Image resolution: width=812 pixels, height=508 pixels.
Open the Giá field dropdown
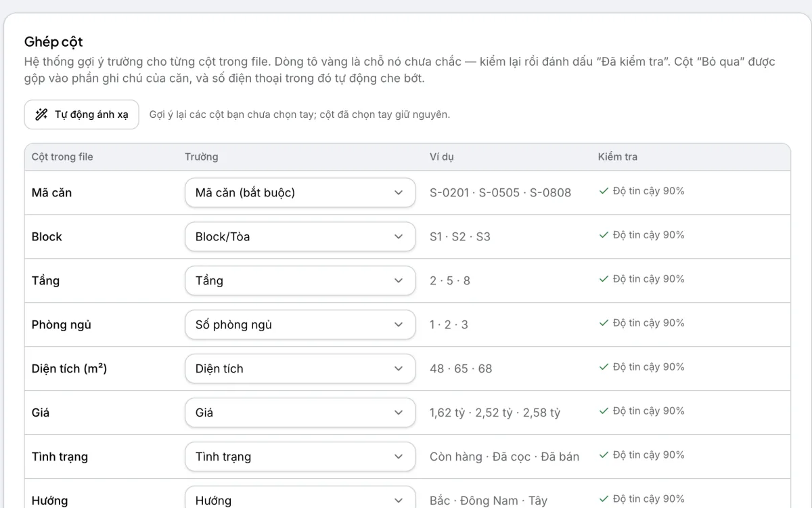[x=300, y=412]
